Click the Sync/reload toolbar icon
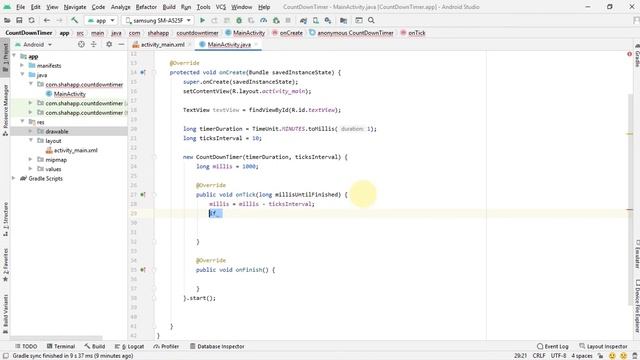This screenshot has width=640, height=360. (x=31, y=20)
